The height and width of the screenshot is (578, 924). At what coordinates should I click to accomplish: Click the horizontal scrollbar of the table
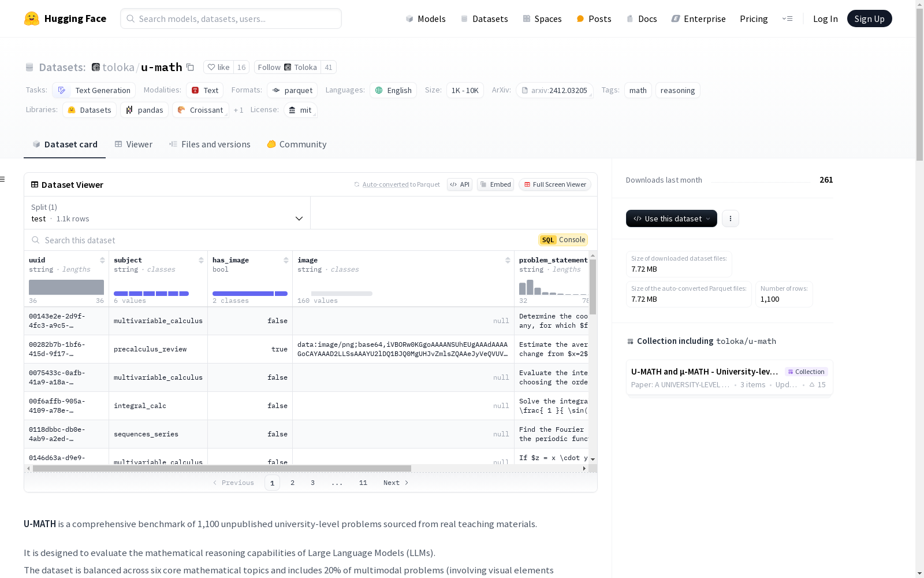pos(222,468)
